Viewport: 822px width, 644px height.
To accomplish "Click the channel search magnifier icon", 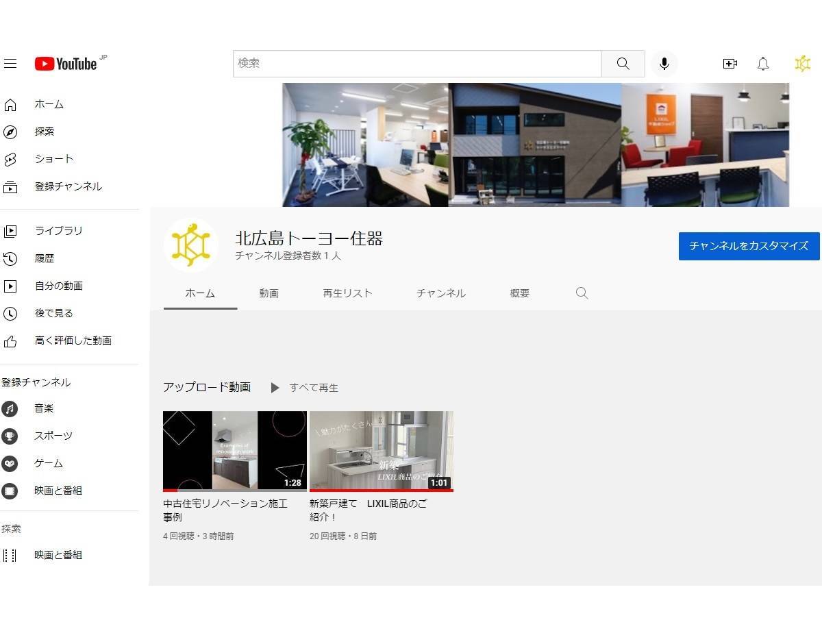I will click(x=582, y=293).
